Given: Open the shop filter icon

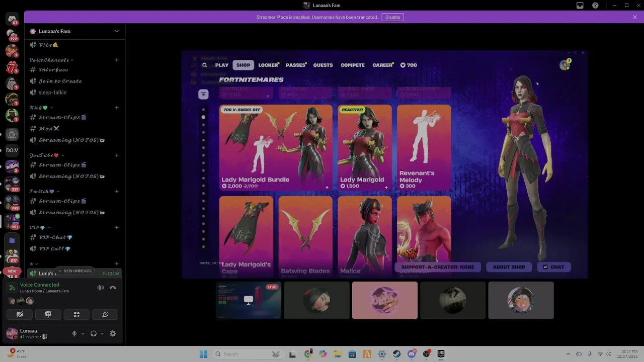Looking at the screenshot, I should click(203, 94).
